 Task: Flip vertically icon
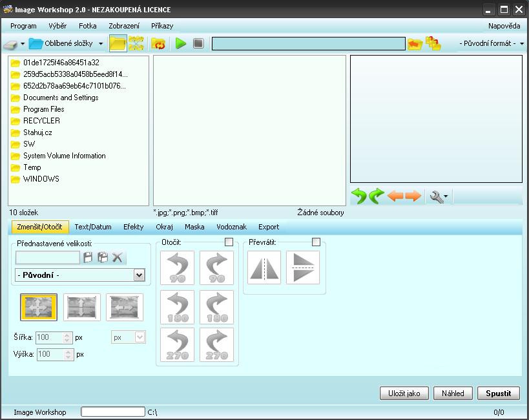[x=303, y=268]
